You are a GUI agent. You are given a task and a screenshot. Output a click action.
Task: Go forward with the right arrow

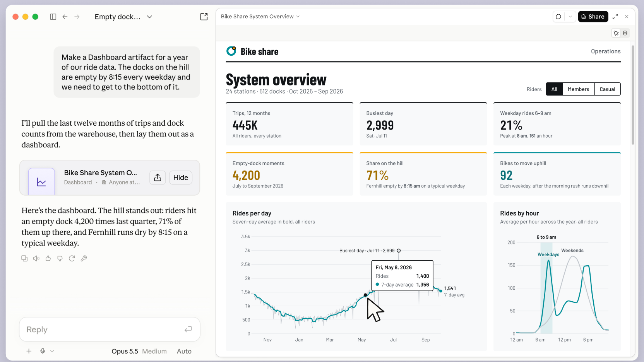[x=77, y=17]
